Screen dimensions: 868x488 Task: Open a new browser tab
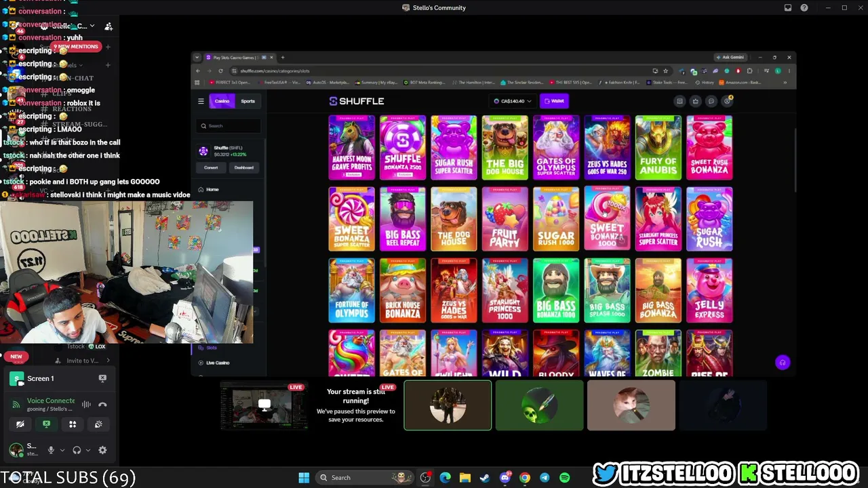click(283, 58)
